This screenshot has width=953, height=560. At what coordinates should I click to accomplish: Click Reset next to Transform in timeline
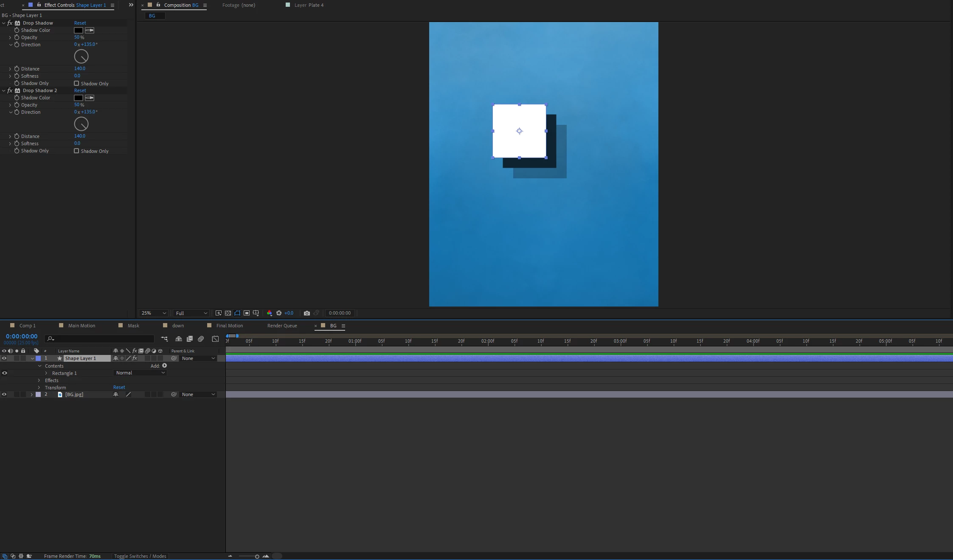point(119,387)
